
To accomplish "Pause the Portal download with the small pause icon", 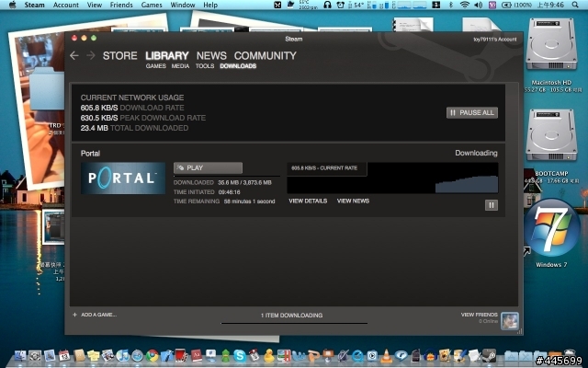I will (x=492, y=205).
